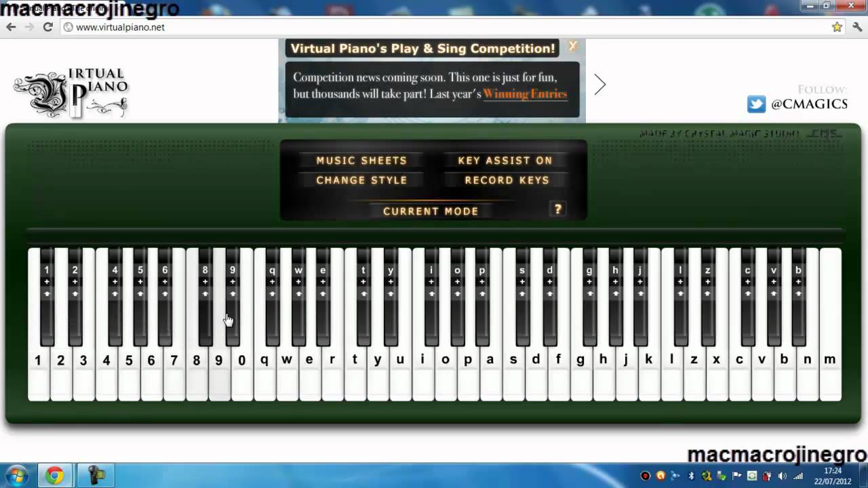Play the white piano key labeled n
This screenshot has height=488, width=868.
pos(808,373)
